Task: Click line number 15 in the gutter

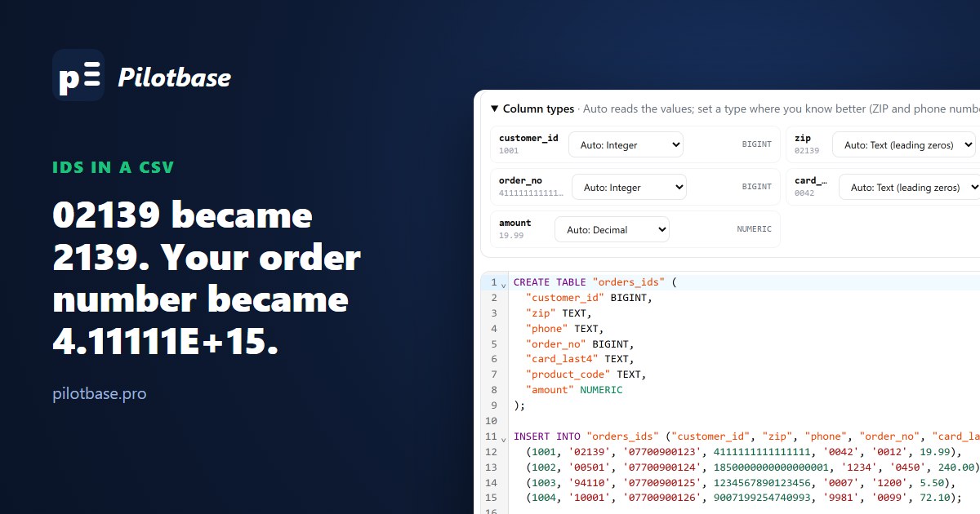Action: pyautogui.click(x=491, y=498)
